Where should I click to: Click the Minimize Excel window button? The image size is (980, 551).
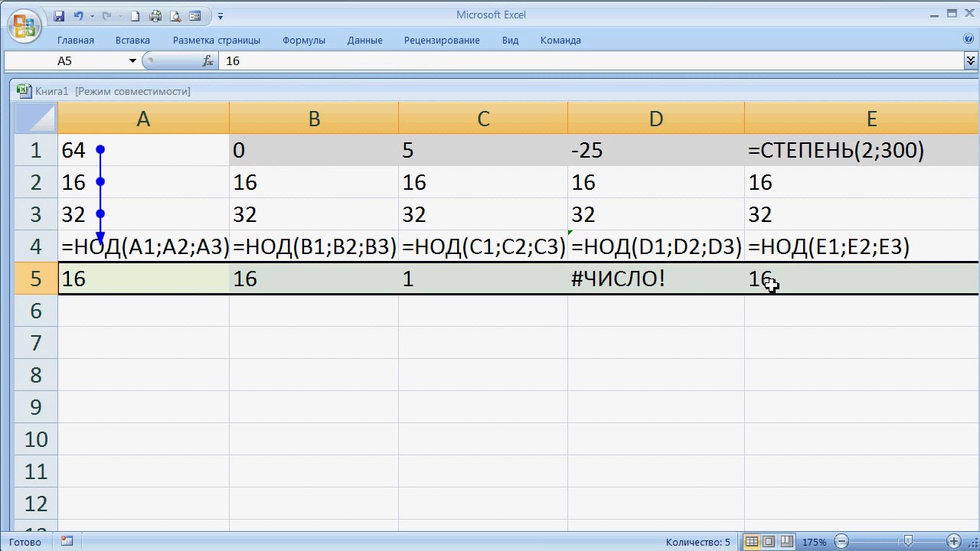[935, 14]
